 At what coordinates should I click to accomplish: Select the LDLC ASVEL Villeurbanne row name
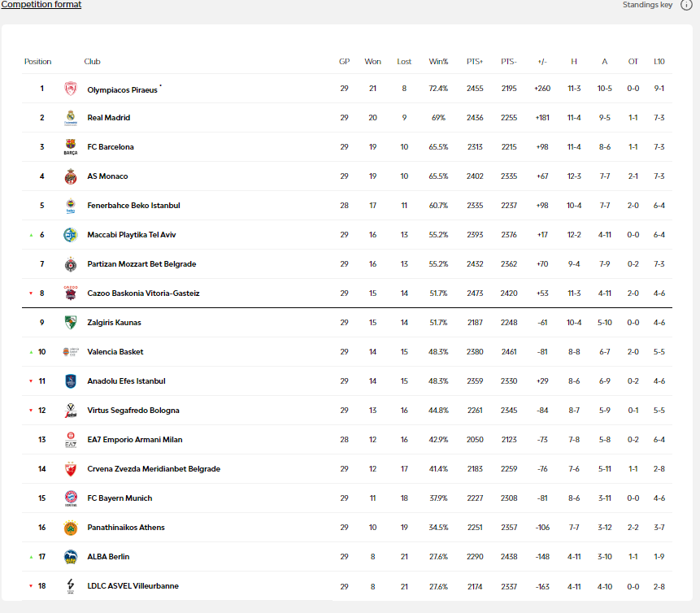point(133,586)
